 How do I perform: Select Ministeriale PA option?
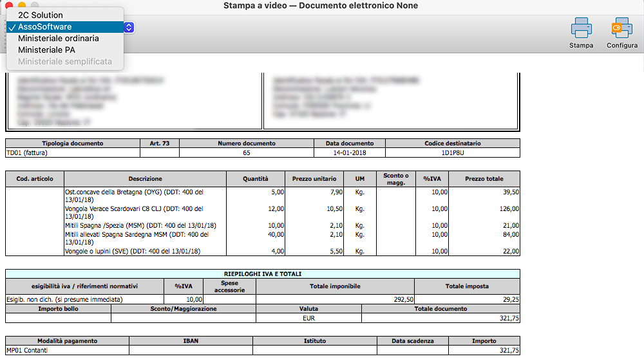pyautogui.click(x=47, y=50)
